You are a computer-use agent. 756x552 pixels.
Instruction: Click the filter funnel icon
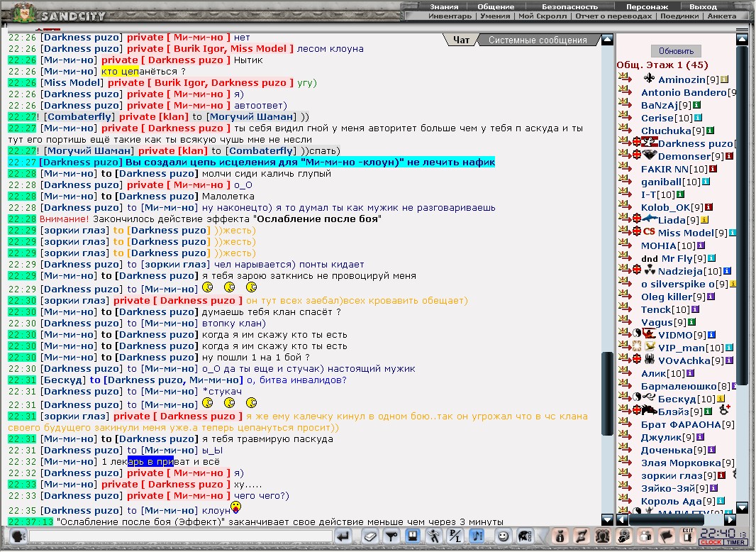391,536
